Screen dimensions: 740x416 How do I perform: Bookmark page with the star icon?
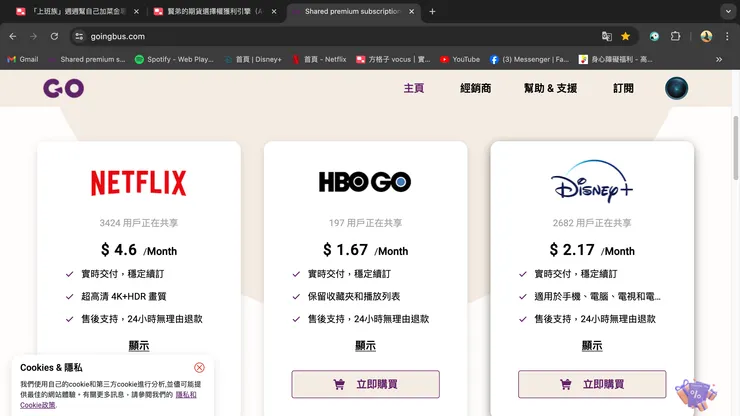[x=625, y=36]
